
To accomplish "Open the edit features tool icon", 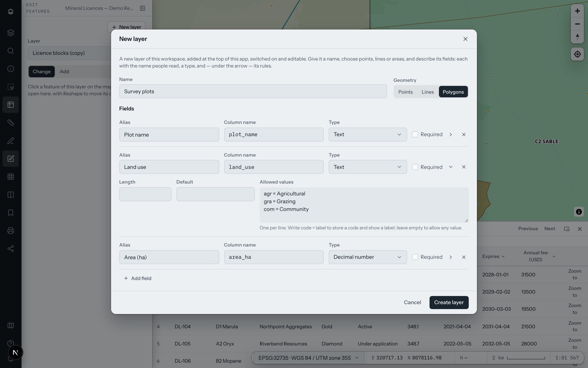I will pyautogui.click(x=10, y=159).
